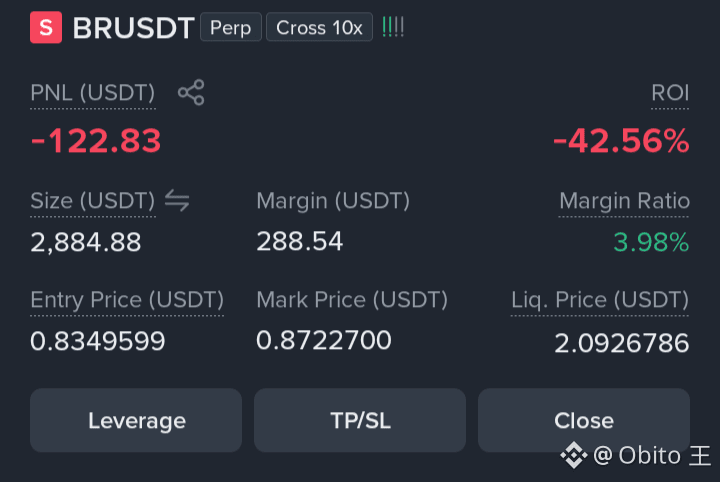Close the BRUSDT position

tap(584, 420)
